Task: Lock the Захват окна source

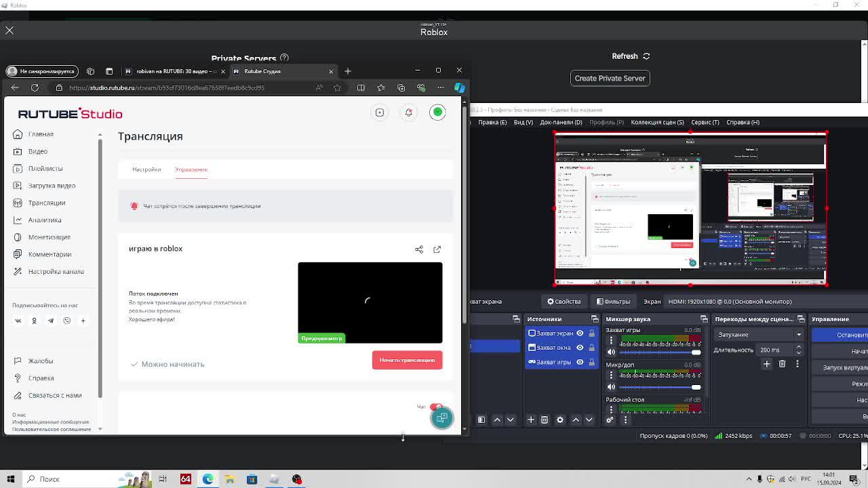Action: (592, 348)
